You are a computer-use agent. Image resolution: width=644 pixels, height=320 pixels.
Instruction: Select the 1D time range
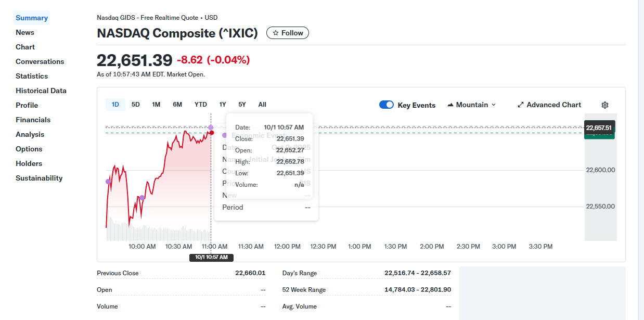[115, 105]
